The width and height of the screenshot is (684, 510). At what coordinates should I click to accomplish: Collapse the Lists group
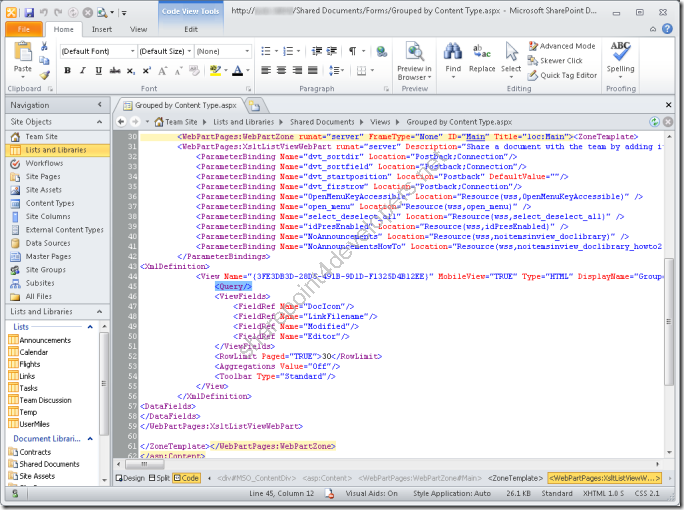(x=90, y=327)
